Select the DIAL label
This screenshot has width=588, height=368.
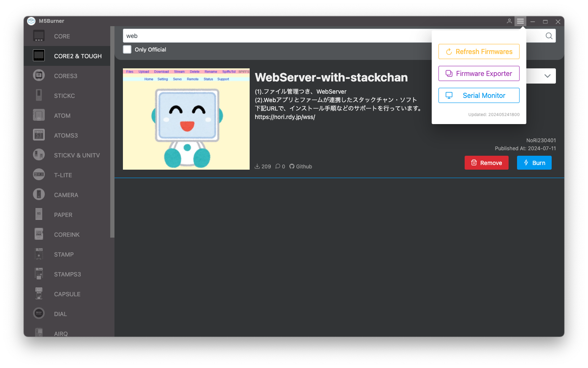(60, 314)
